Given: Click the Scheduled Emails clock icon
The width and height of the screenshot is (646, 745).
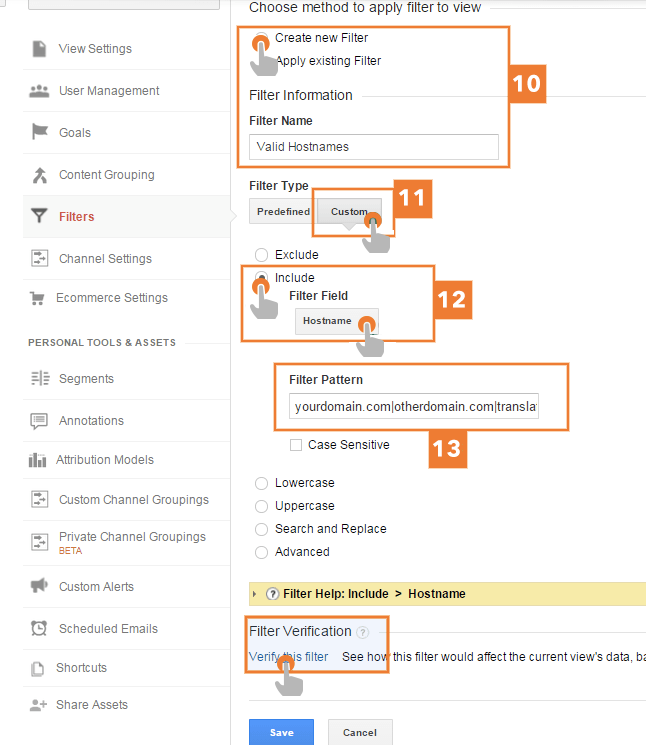Looking at the screenshot, I should pos(39,629).
